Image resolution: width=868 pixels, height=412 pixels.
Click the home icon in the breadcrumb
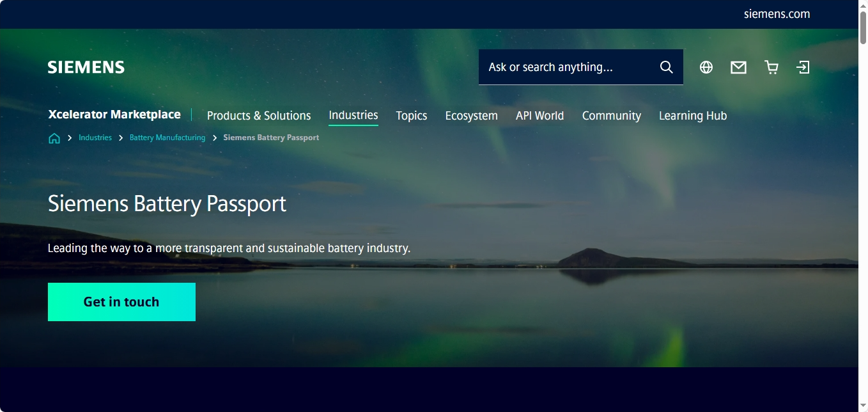point(54,138)
